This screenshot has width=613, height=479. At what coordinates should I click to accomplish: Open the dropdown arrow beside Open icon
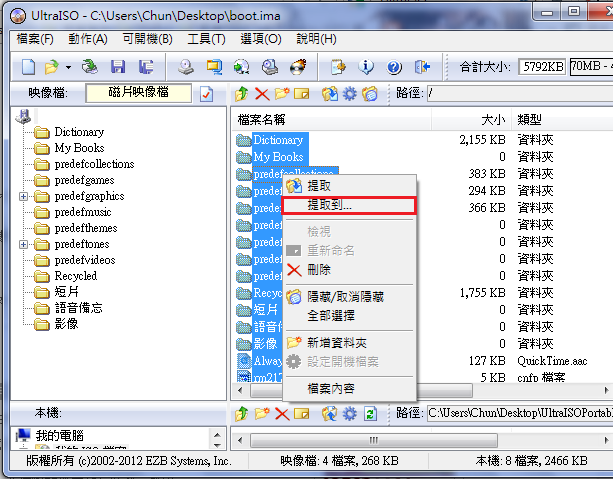[x=68, y=67]
